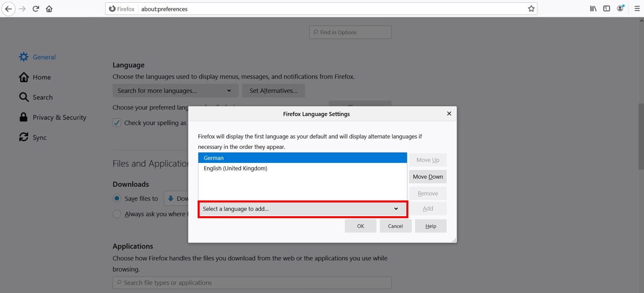
Task: Open the Firefox home page icon
Action: pyautogui.click(x=49, y=8)
